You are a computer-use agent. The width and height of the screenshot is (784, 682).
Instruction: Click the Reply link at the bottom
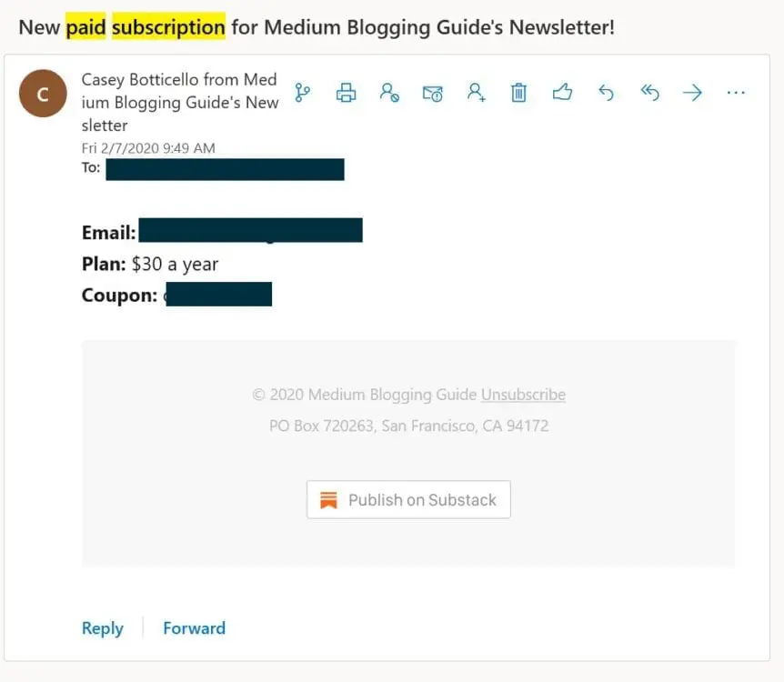tap(103, 628)
